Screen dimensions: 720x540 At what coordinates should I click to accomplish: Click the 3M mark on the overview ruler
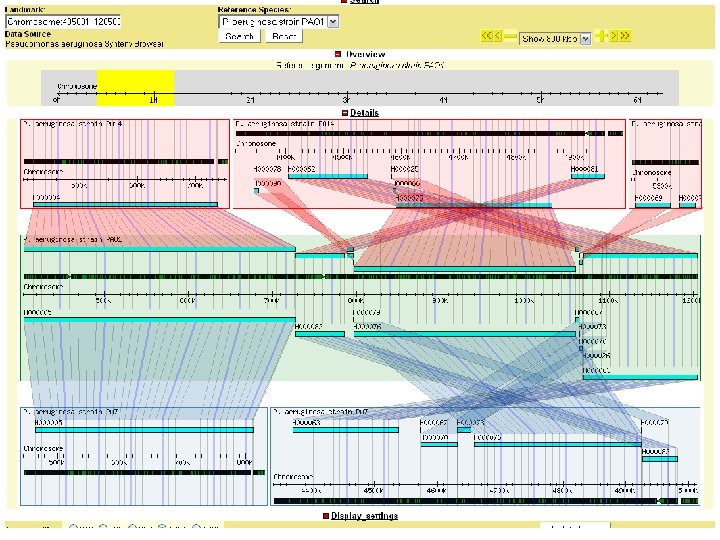pyautogui.click(x=347, y=99)
